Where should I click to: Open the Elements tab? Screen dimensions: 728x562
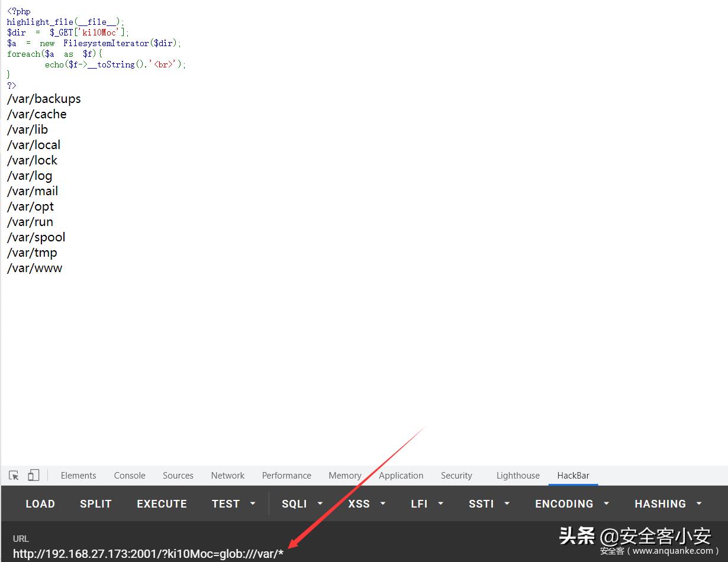[78, 476]
